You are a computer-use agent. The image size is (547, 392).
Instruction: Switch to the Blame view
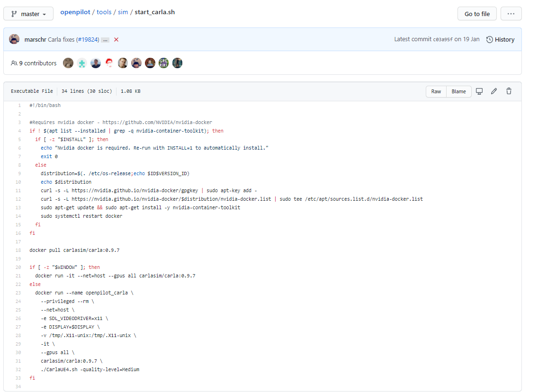tap(458, 91)
